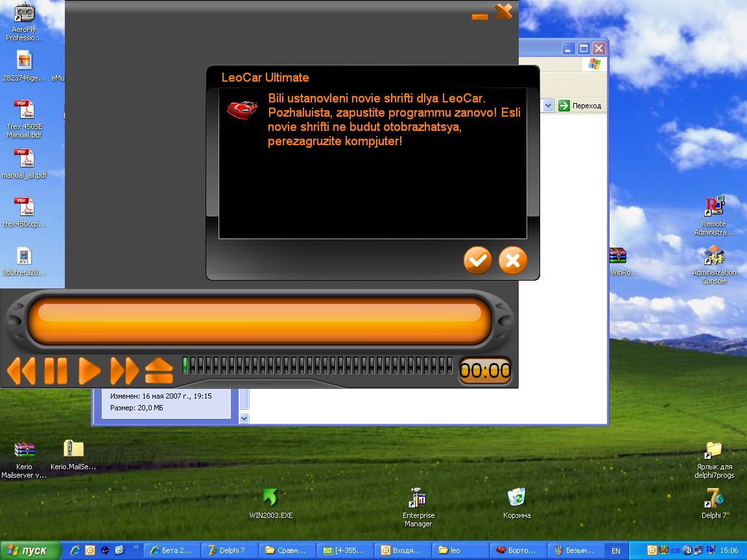Image resolution: width=747 pixels, height=560 pixels.
Task: Select WIN2003.EXE on the desktop
Action: coord(270,504)
